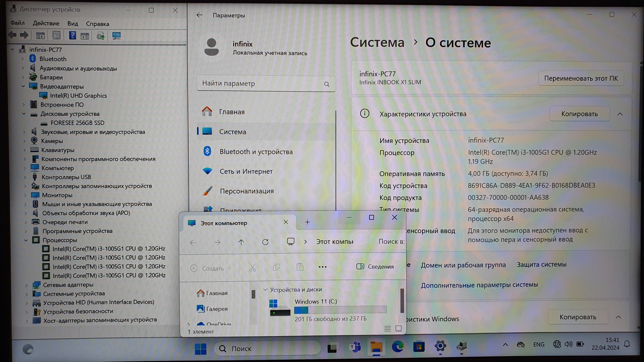Switch to details list view in Explorer

(387, 328)
